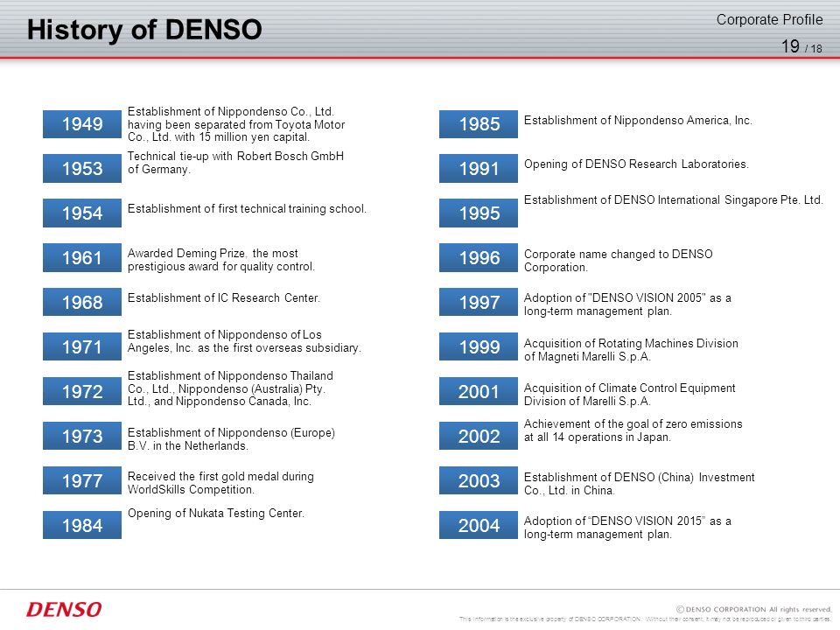Click the page number 19 indicator
The width and height of the screenshot is (840, 630).
coord(790,46)
